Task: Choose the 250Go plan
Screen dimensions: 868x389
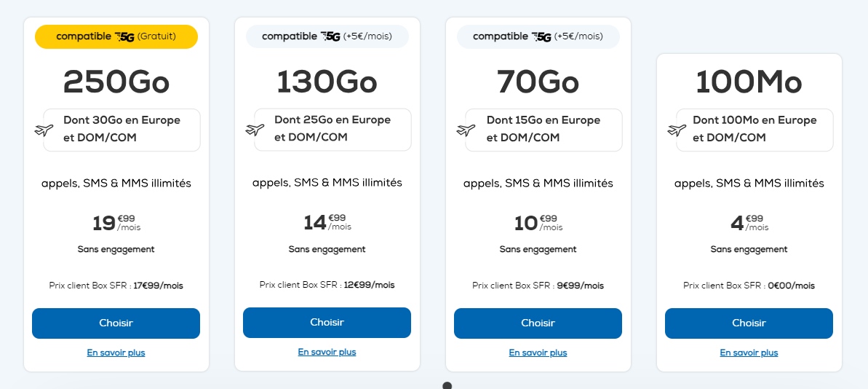Action: pos(116,323)
